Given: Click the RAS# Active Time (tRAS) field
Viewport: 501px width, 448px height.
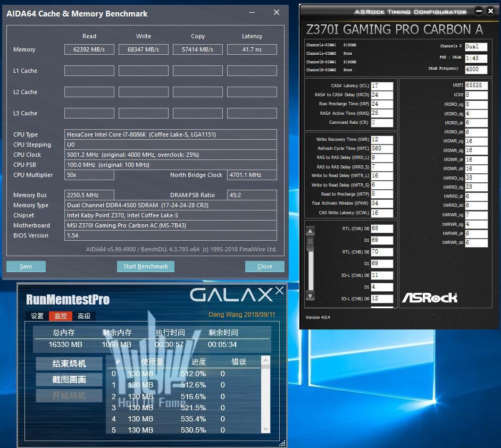Looking at the screenshot, I should tap(382, 113).
